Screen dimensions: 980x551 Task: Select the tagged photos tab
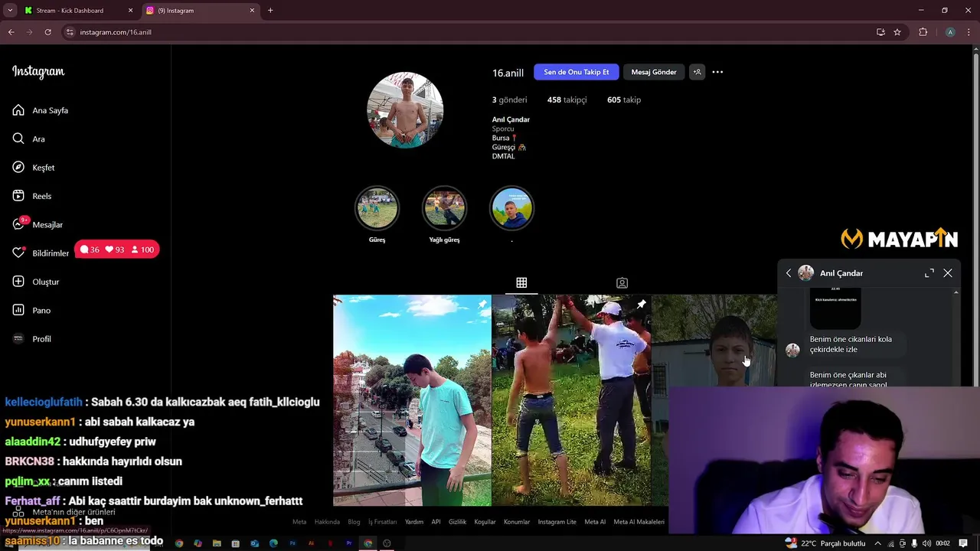point(622,282)
